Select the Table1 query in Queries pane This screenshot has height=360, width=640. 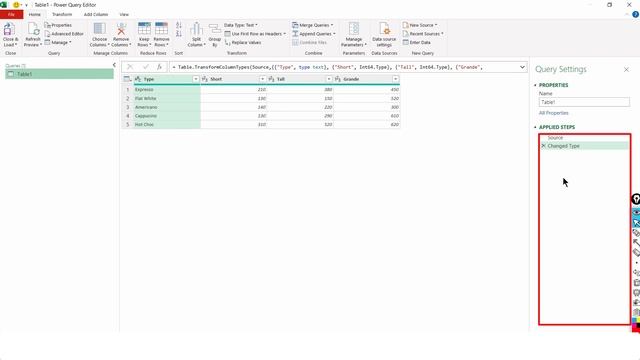tap(59, 74)
